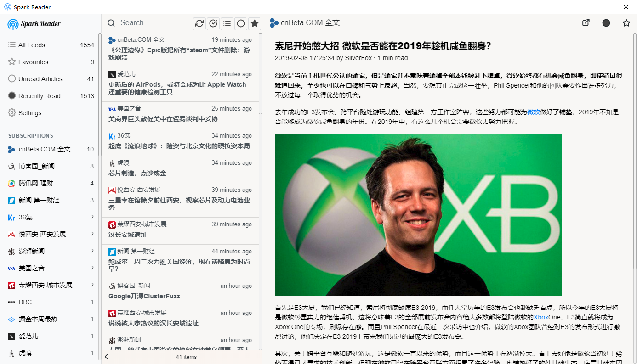
Task: Click 41 items status text
Action: [186, 357]
